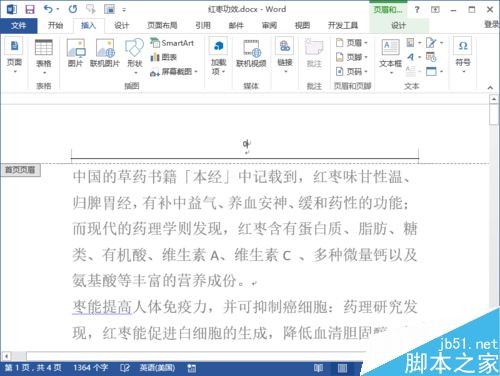
Task: Open the 页脚 (Footer) dropdown
Action: pyautogui.click(x=352, y=57)
